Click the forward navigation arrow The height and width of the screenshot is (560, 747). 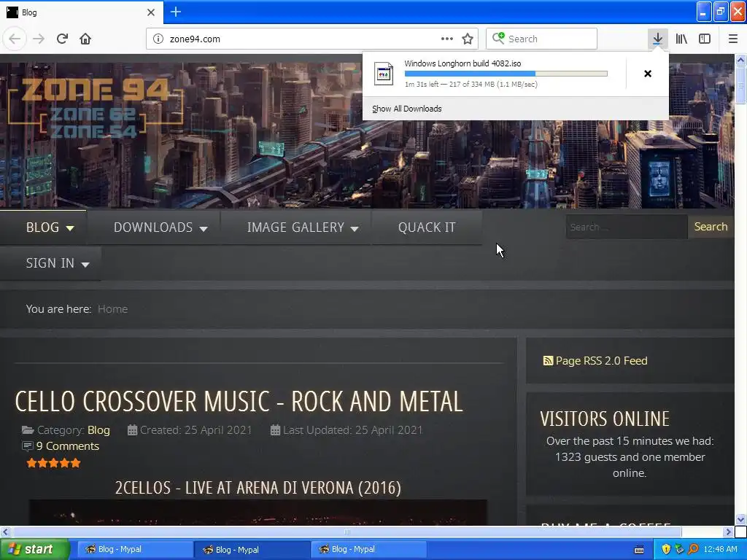[x=39, y=39]
